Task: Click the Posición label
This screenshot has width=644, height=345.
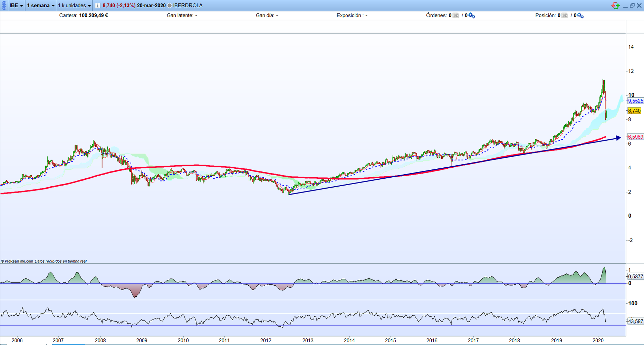Action: click(546, 16)
